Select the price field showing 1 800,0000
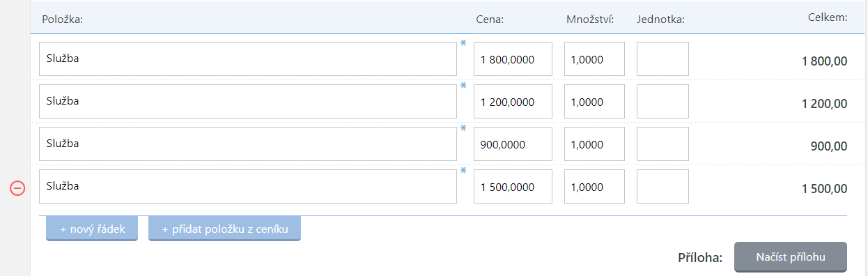 click(x=513, y=59)
